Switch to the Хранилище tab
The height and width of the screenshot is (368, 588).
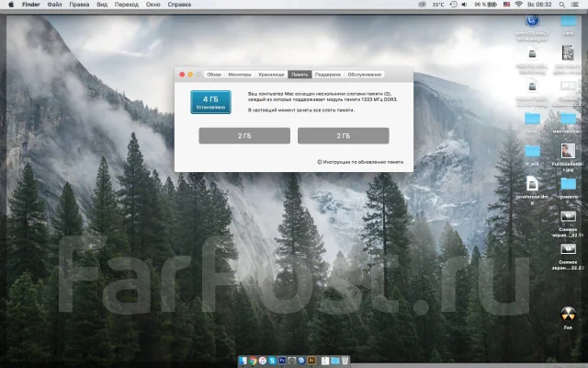[271, 75]
